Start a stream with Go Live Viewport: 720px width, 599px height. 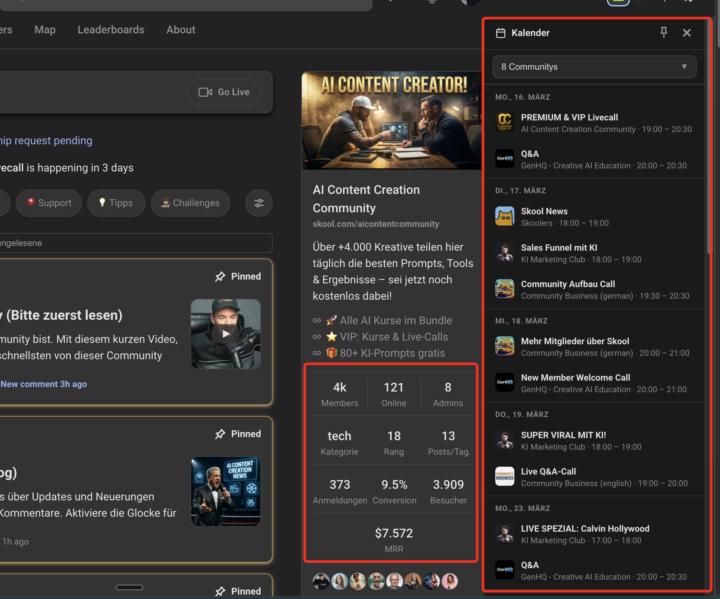pos(224,92)
